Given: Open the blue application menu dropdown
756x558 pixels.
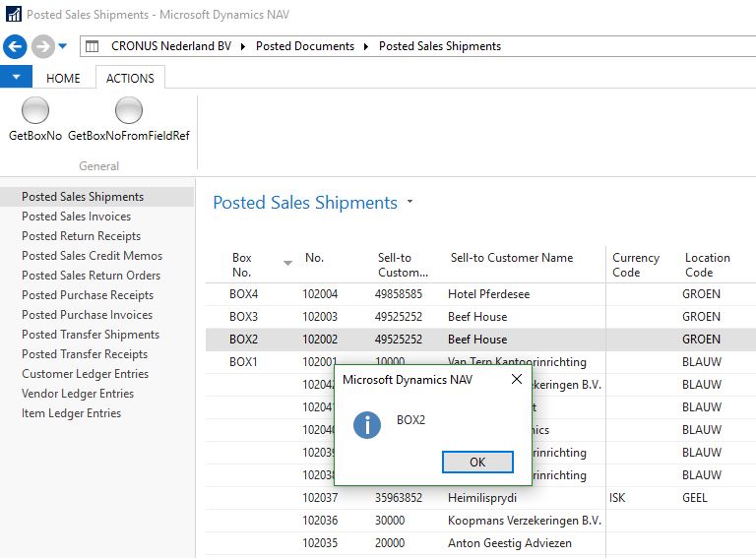Looking at the screenshot, I should (x=16, y=78).
